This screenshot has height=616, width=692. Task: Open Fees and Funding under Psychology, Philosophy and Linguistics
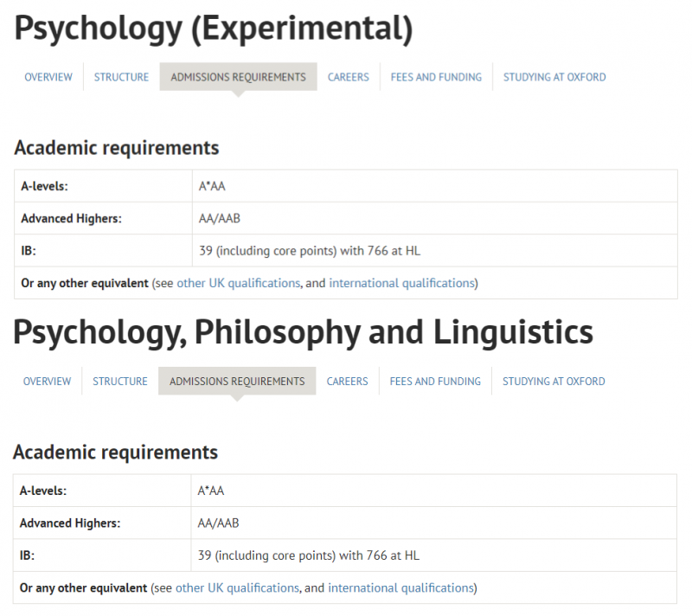435,382
